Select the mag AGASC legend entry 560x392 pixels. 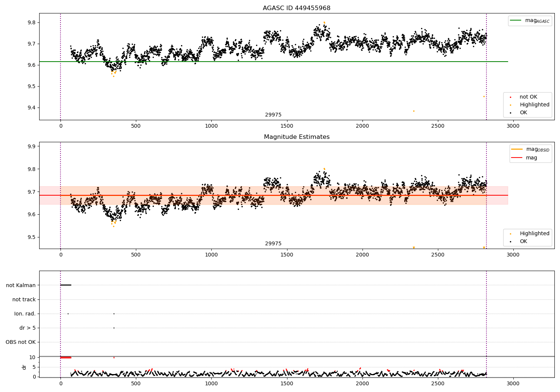coord(530,21)
